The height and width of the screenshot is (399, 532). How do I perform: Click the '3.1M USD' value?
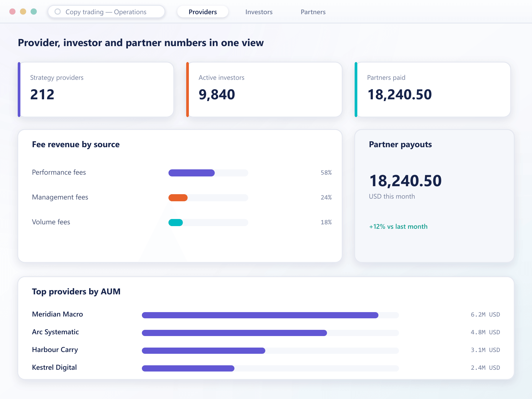(x=485, y=350)
